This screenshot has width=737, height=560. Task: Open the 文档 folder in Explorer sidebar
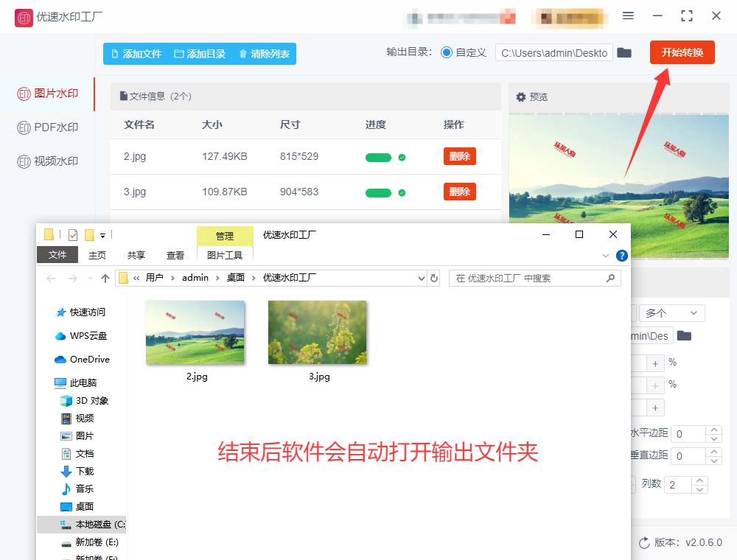(x=78, y=453)
